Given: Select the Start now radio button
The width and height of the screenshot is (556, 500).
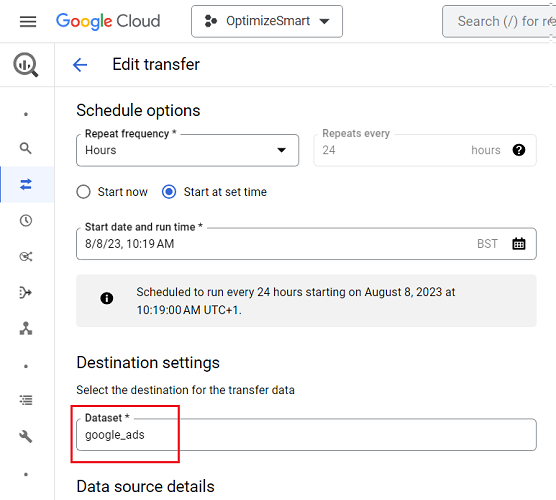Looking at the screenshot, I should click(x=83, y=192).
